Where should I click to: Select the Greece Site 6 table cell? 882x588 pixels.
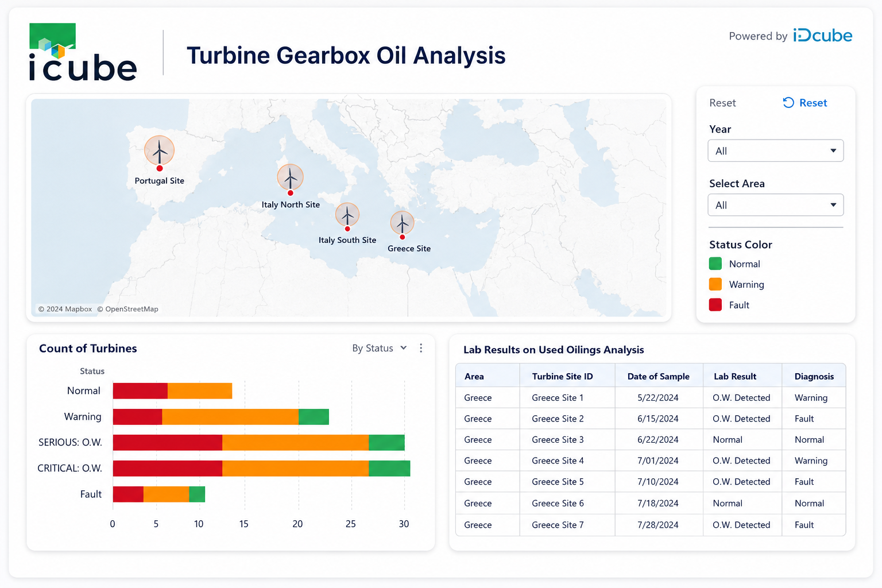point(567,503)
